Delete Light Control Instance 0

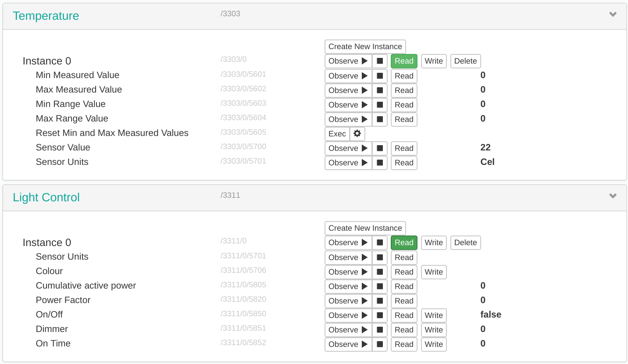click(x=466, y=243)
